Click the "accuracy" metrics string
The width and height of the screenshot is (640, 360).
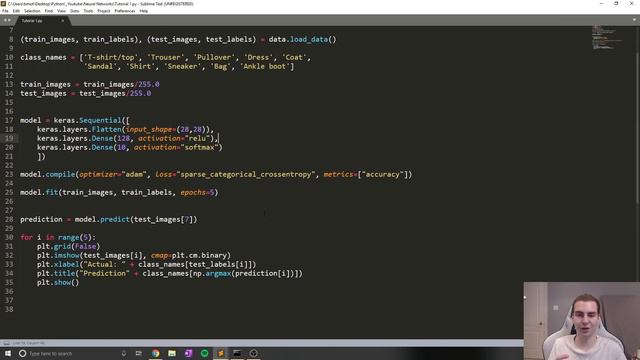tap(383, 174)
